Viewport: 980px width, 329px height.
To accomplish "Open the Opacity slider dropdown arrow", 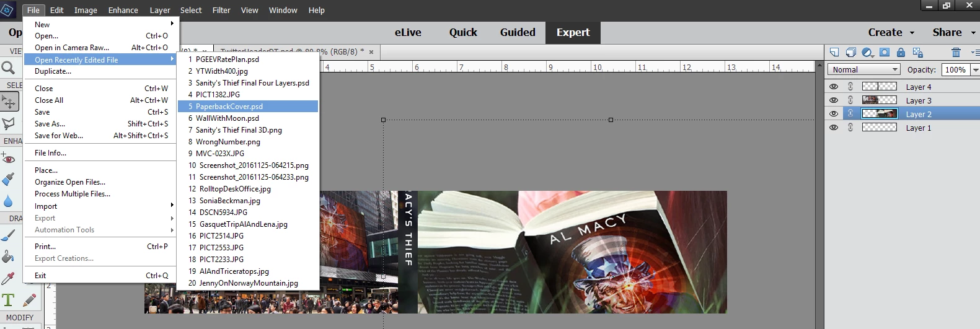I will (975, 70).
